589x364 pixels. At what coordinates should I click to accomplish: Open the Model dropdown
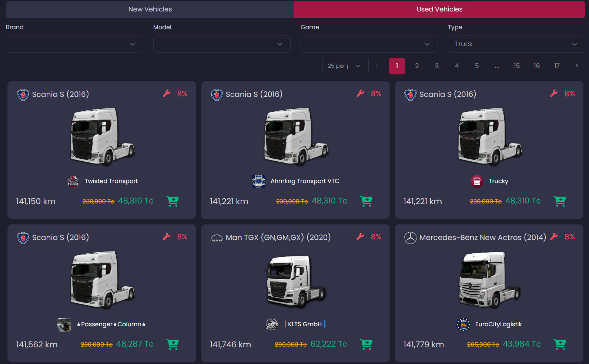tap(222, 44)
